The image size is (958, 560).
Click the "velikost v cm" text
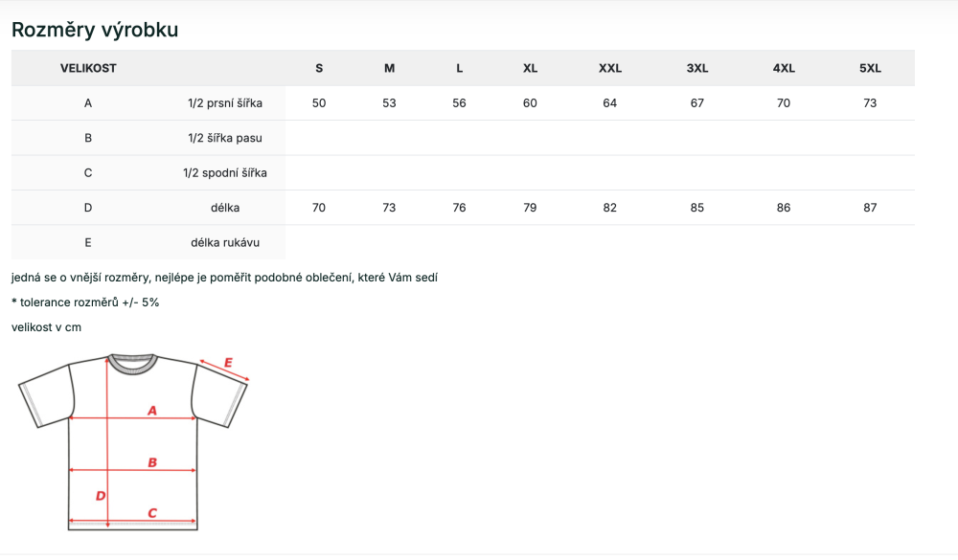pos(46,327)
